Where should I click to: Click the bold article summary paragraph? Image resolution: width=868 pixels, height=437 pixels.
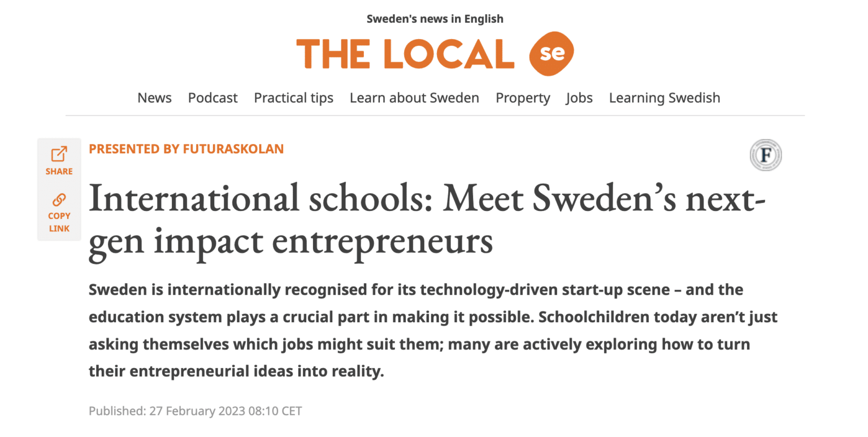tap(433, 330)
